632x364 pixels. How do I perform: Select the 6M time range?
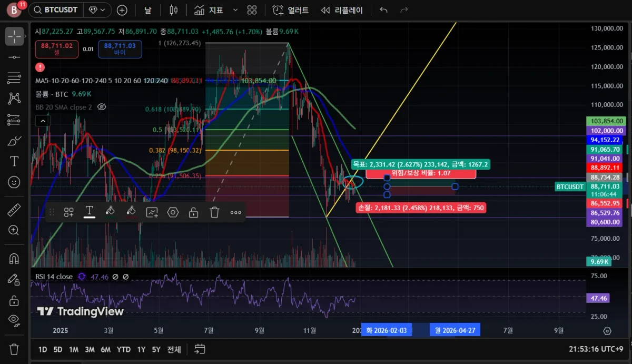pyautogui.click(x=105, y=349)
